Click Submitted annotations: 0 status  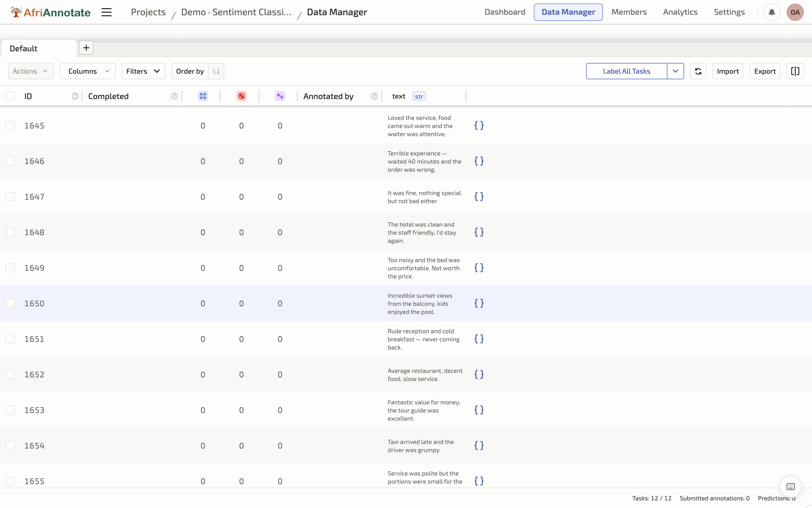[x=714, y=498]
